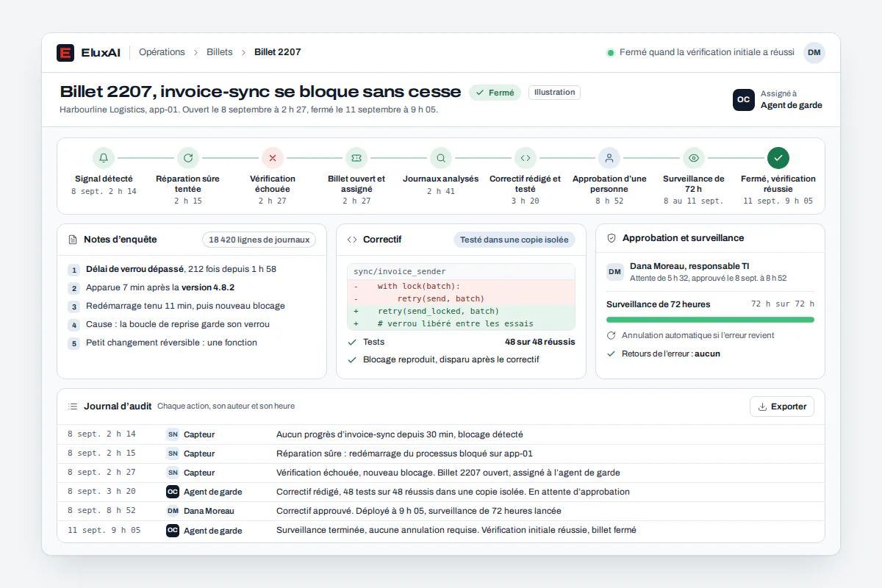Image resolution: width=882 pixels, height=588 pixels.
Task: Click the SN avatar in the 2 h 14 audit row
Action: click(x=173, y=434)
